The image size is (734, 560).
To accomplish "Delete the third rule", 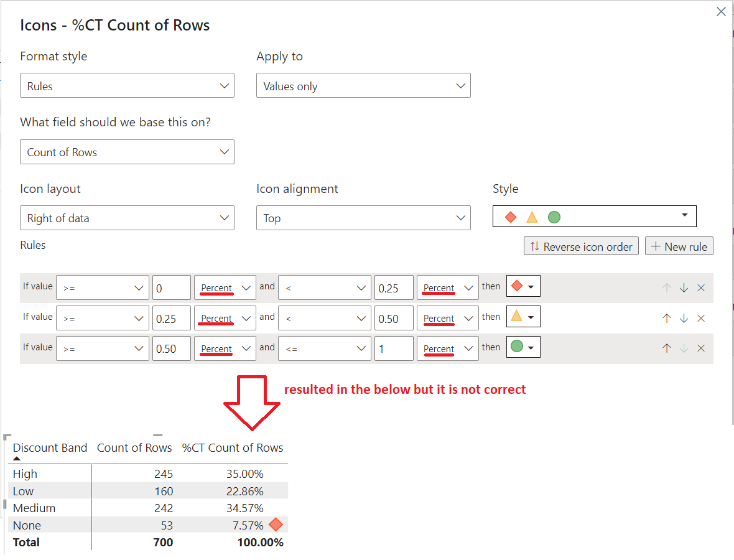I will (x=701, y=348).
